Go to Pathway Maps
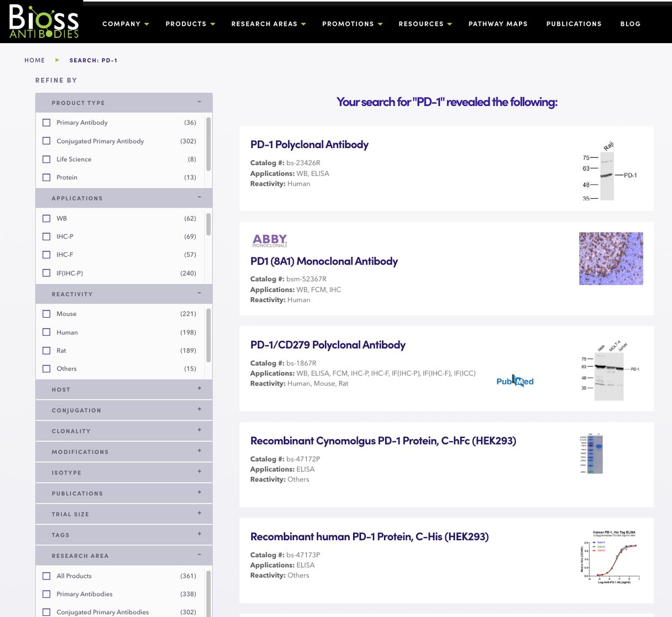The image size is (672, 617). click(498, 24)
